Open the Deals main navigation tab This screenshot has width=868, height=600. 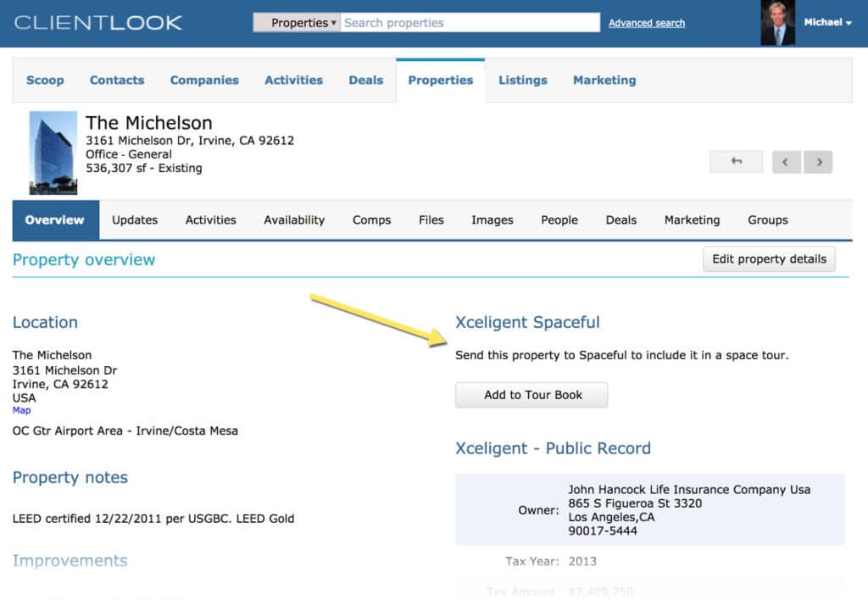pos(366,81)
